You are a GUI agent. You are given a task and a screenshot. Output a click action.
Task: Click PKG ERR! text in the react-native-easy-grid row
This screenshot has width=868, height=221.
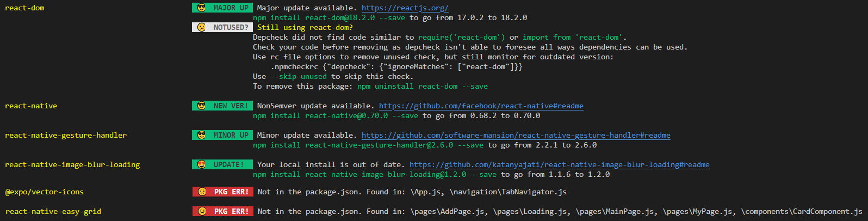232,211
